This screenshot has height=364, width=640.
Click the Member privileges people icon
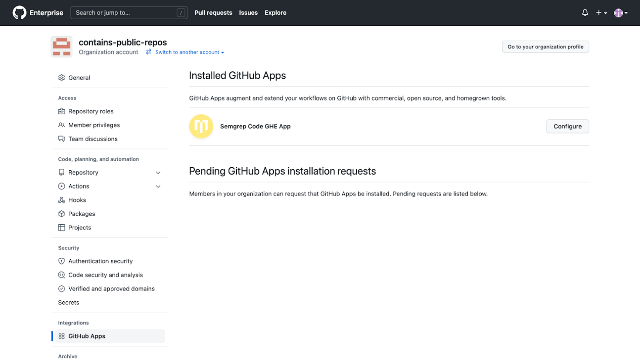pos(61,125)
